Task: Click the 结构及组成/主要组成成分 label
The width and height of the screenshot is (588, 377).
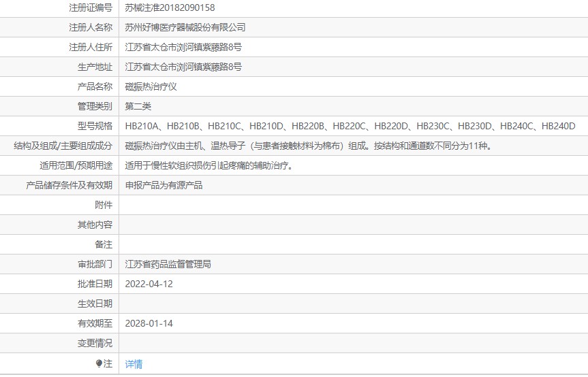Action: pos(63,146)
